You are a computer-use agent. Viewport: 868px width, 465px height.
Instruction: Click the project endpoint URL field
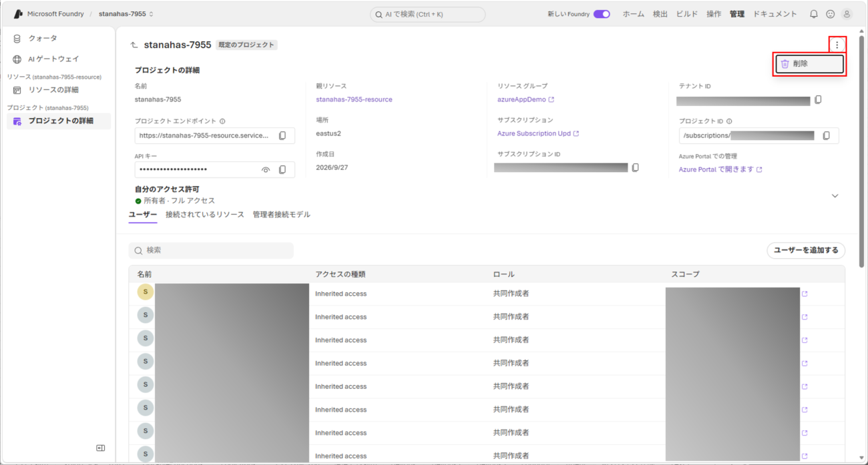click(x=215, y=135)
